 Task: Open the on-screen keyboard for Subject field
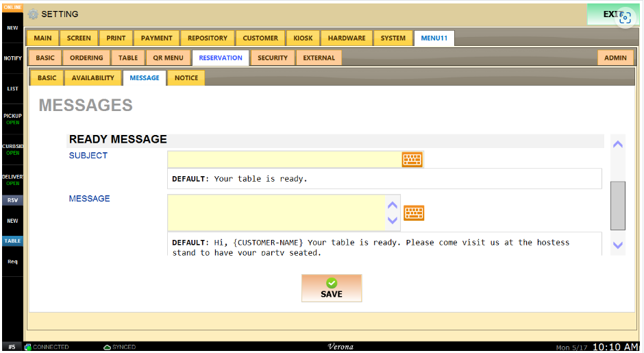pos(412,160)
